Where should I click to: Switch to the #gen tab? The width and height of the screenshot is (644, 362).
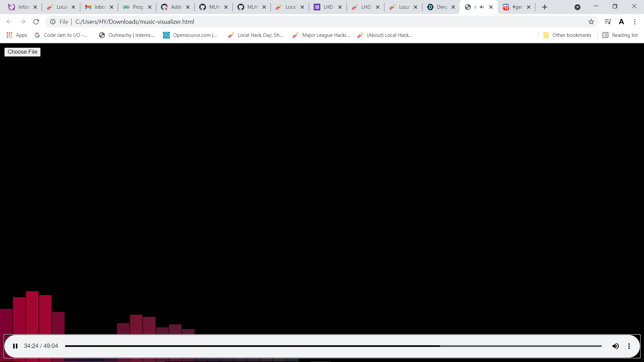click(514, 7)
